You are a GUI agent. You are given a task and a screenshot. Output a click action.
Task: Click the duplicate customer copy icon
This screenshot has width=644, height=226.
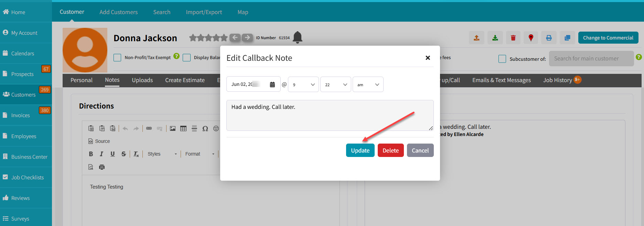click(567, 38)
